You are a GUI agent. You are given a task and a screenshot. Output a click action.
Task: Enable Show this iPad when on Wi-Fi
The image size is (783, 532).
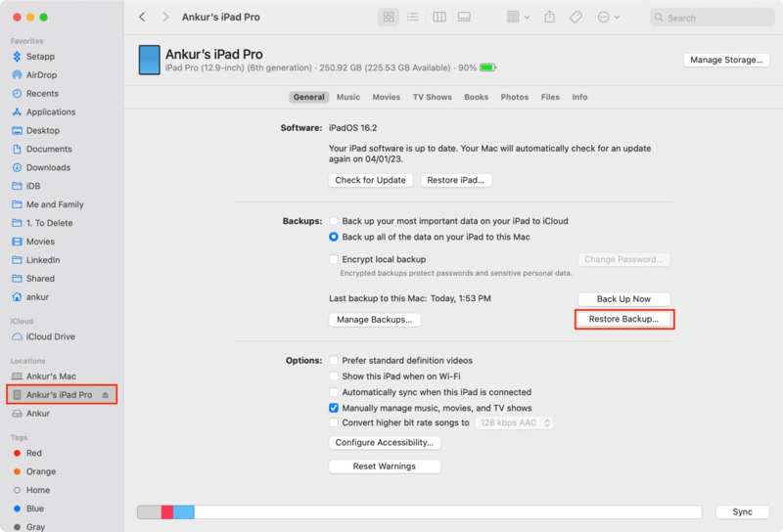tap(334, 376)
